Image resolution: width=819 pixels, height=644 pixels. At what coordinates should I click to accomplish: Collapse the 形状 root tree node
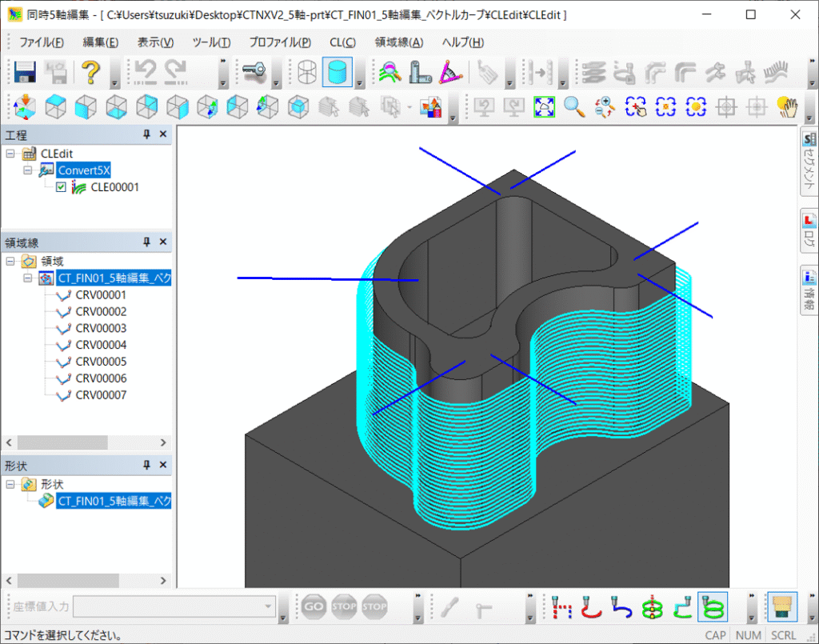point(10,484)
